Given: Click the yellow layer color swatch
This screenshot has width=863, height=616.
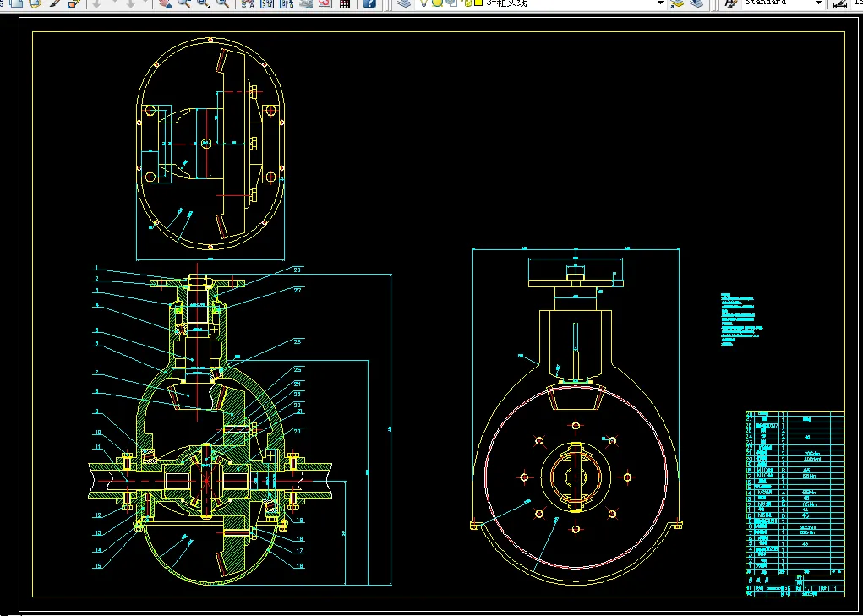Looking at the screenshot, I should [x=478, y=3].
